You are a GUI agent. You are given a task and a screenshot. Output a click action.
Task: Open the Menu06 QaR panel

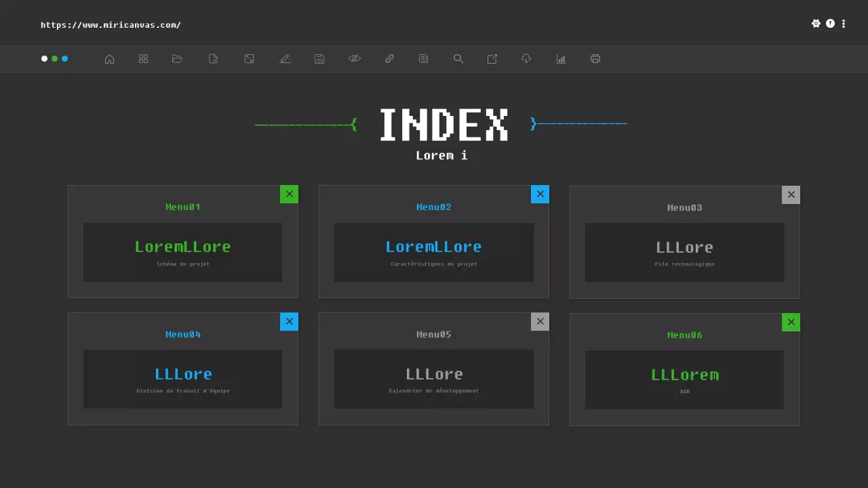pos(685,380)
